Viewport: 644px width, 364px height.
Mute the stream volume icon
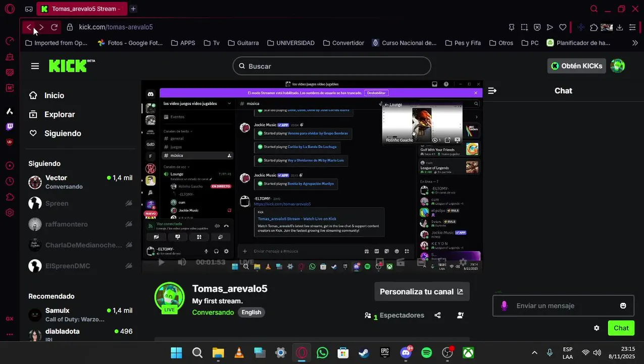[182, 262]
